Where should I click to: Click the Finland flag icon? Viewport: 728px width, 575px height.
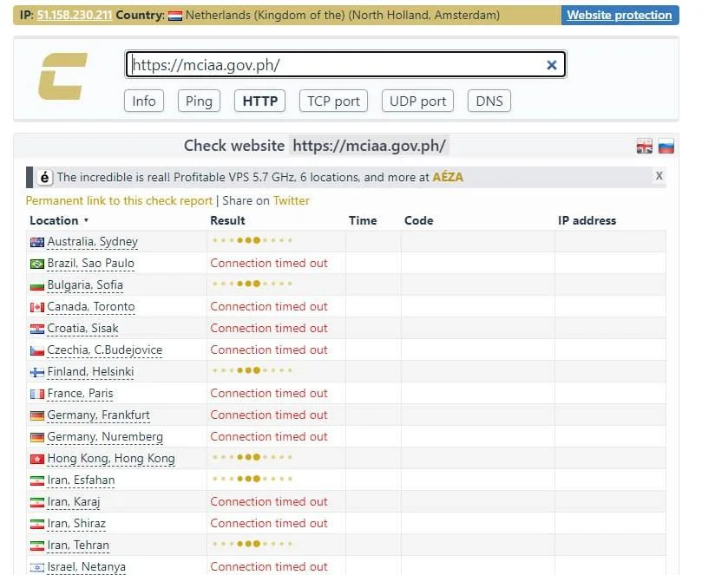(x=37, y=372)
